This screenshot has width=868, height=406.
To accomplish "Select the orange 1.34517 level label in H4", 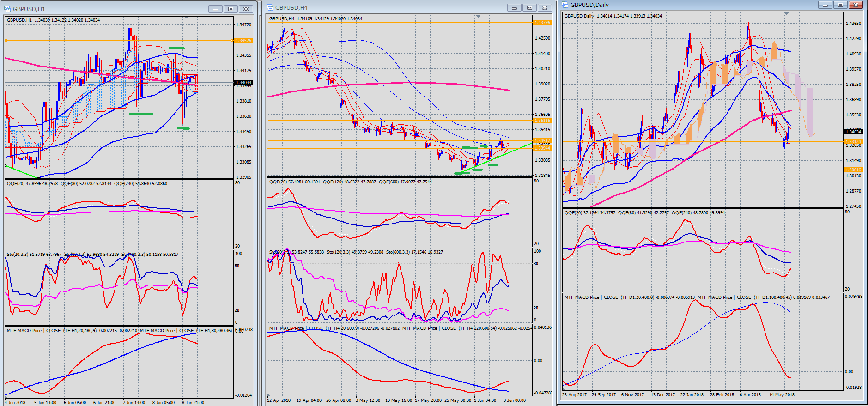I will point(542,141).
